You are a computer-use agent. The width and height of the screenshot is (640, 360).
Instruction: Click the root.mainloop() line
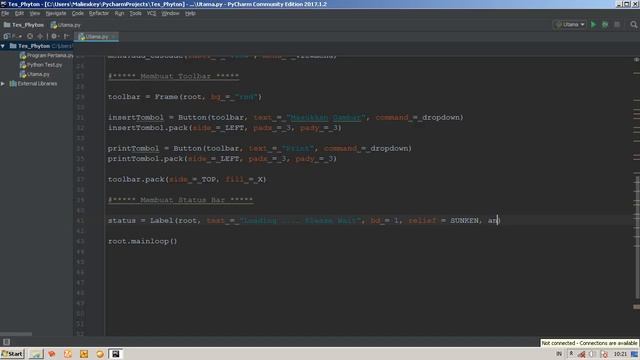[142, 241]
